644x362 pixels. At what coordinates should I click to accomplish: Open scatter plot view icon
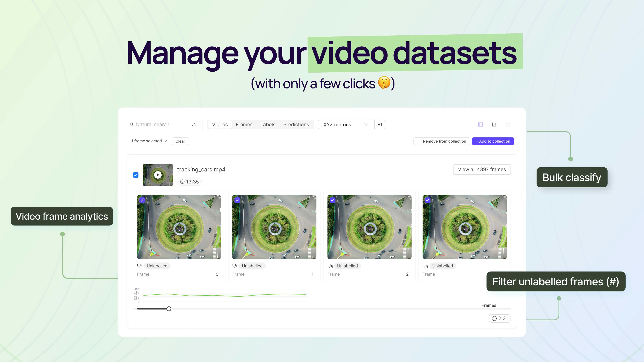click(508, 124)
